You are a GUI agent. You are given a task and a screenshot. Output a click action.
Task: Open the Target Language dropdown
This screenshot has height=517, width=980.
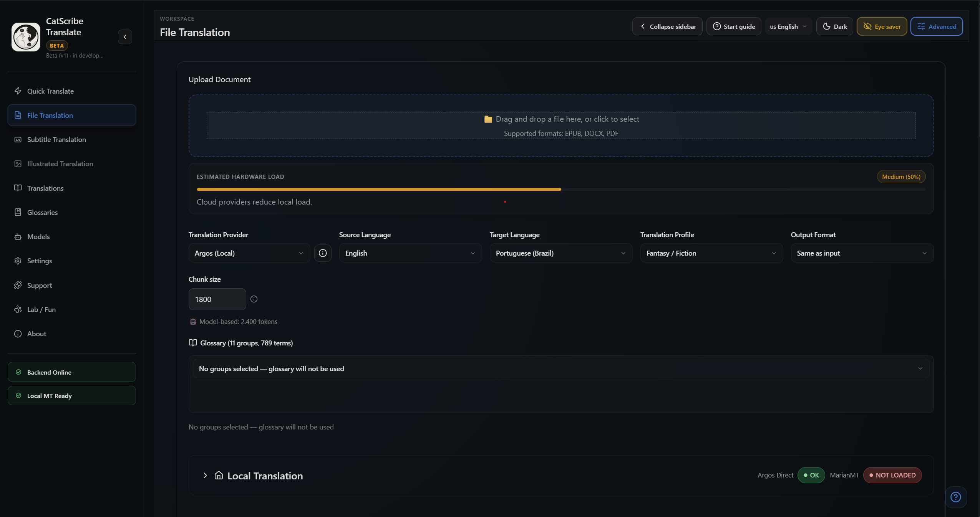click(x=560, y=253)
